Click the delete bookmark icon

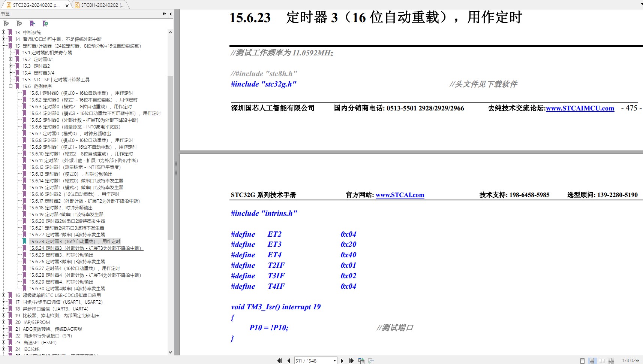click(x=6, y=24)
